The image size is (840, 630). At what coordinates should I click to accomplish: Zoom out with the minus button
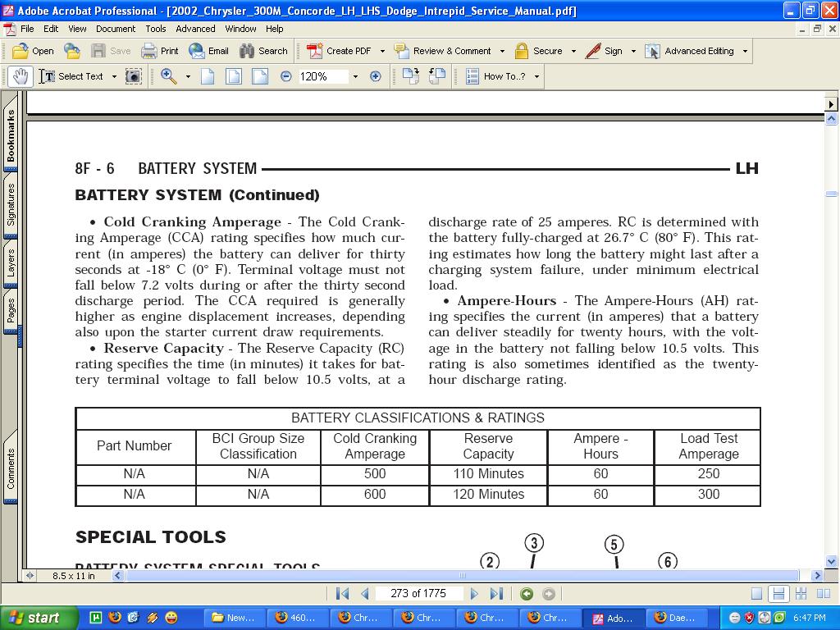click(x=286, y=76)
